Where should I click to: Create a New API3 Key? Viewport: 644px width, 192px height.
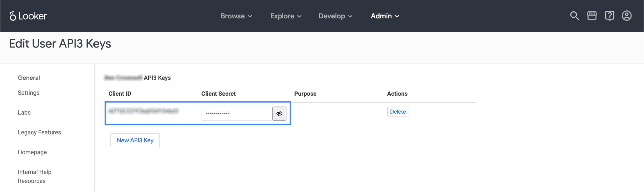(x=135, y=140)
